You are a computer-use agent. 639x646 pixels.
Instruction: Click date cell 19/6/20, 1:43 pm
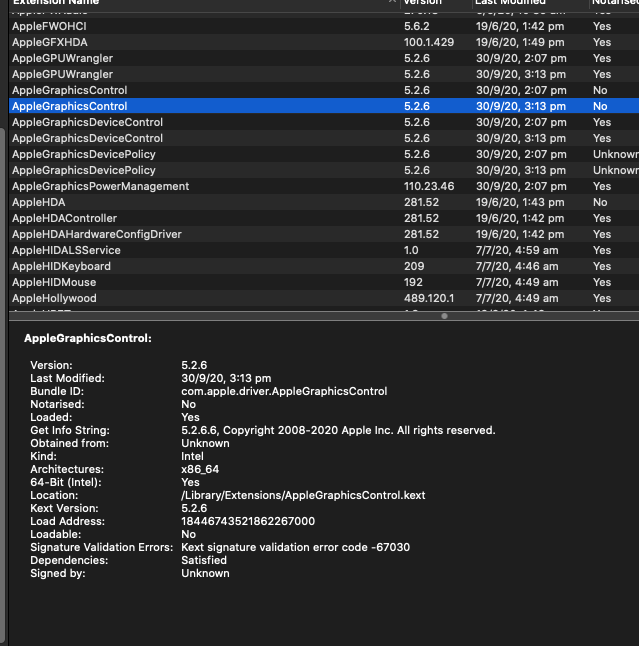520,202
